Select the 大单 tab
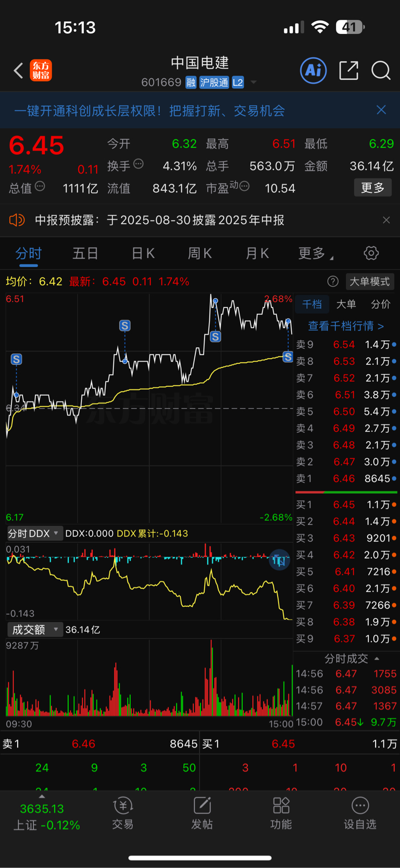 click(346, 304)
